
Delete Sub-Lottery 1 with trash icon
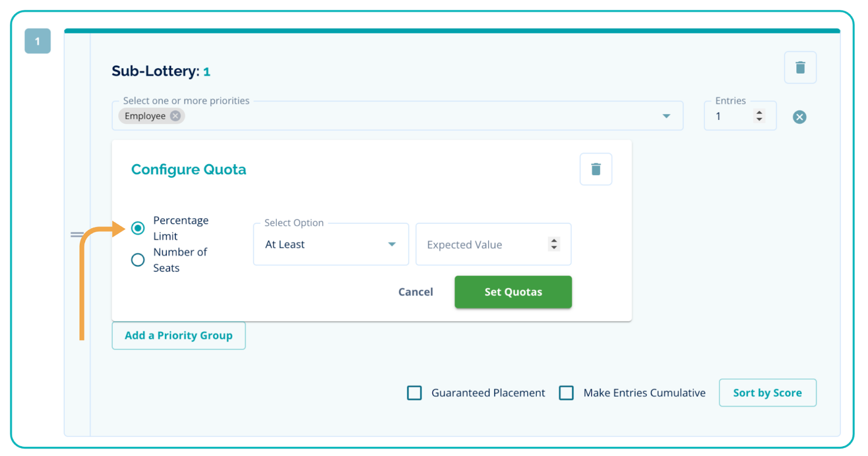800,68
